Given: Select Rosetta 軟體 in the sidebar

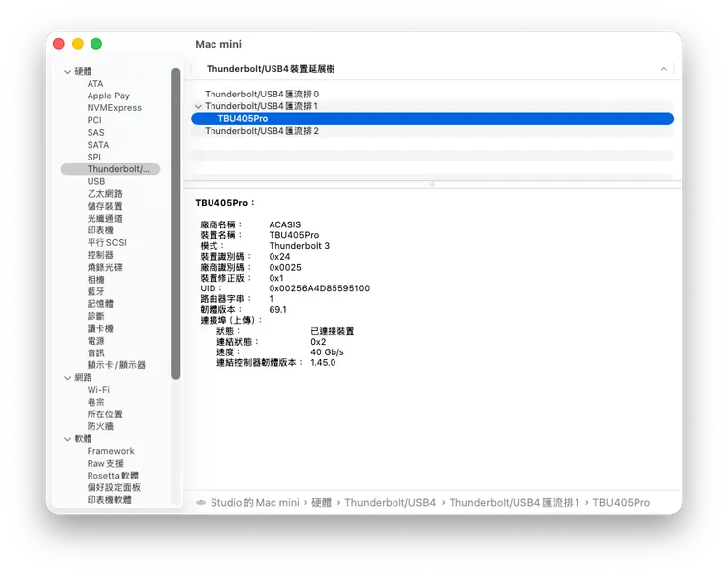Looking at the screenshot, I should (113, 476).
